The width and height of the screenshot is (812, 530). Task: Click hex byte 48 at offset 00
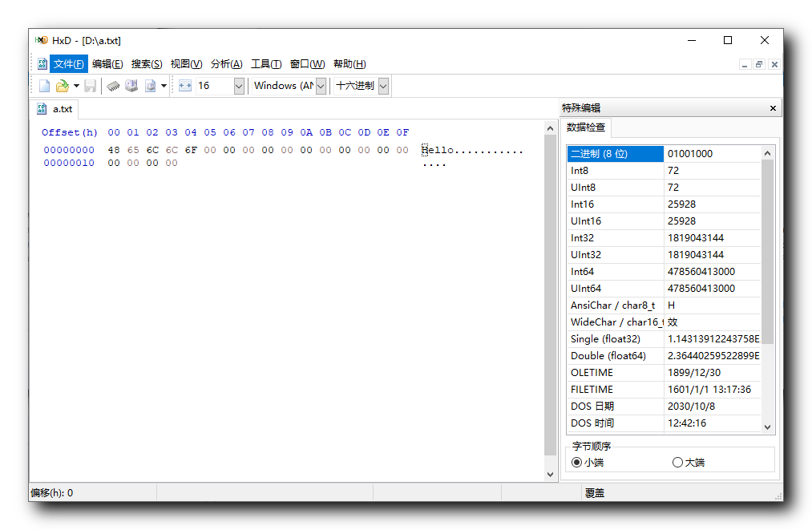coord(113,150)
